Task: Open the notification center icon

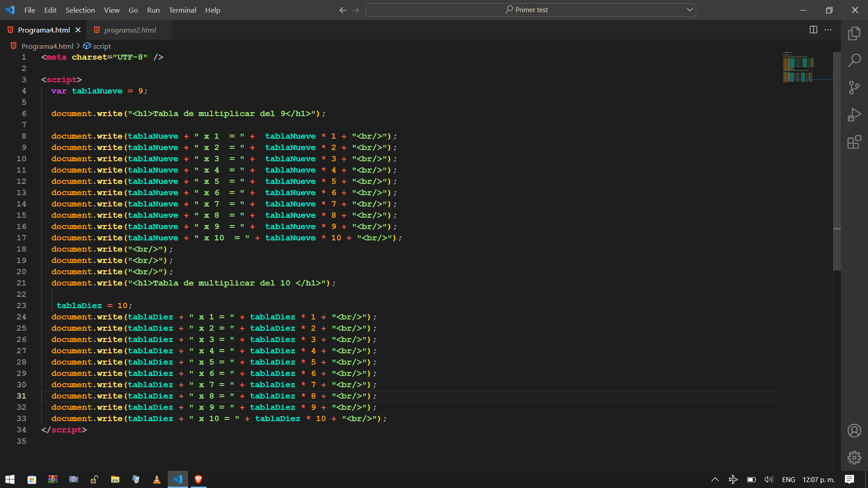Action: coord(849,479)
